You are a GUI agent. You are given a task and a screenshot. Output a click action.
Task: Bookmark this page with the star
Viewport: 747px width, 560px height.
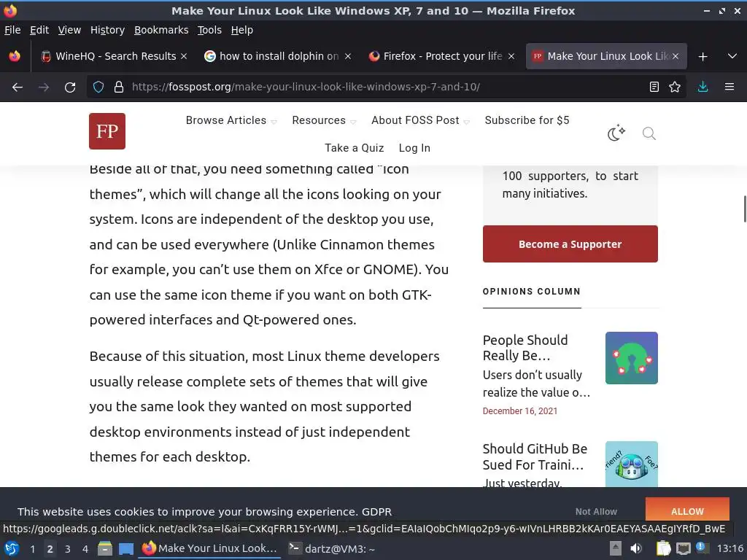(675, 87)
